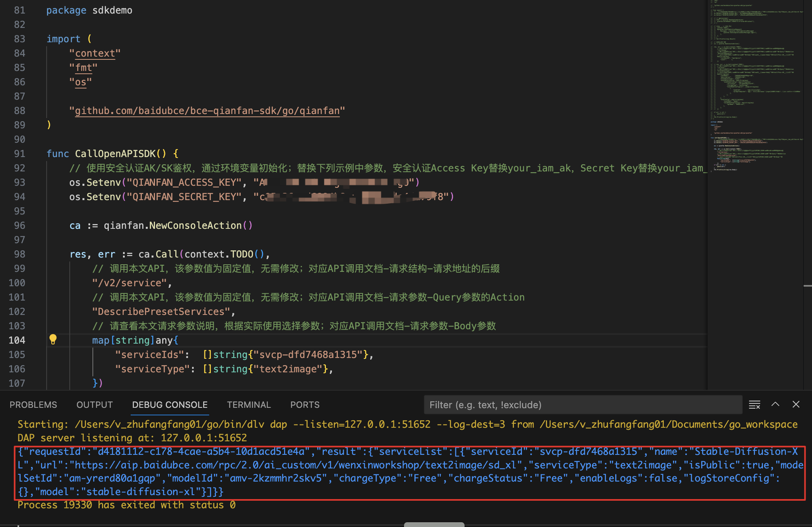Click the lightbulb code action icon
The height and width of the screenshot is (527, 812).
click(53, 340)
